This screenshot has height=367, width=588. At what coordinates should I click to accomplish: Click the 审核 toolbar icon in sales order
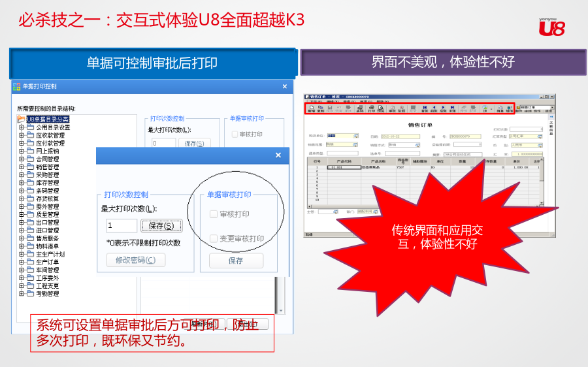point(392,108)
